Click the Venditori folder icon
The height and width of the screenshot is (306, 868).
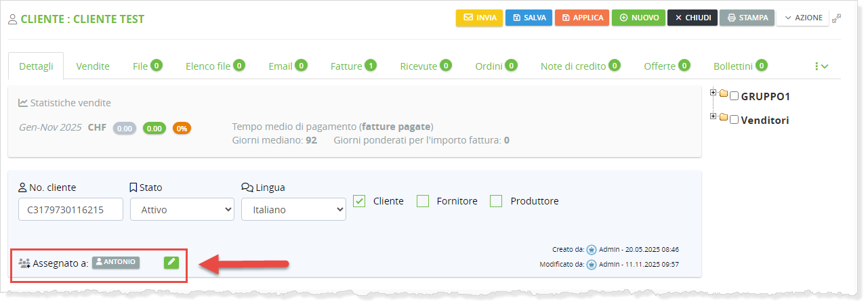pyautogui.click(x=723, y=119)
